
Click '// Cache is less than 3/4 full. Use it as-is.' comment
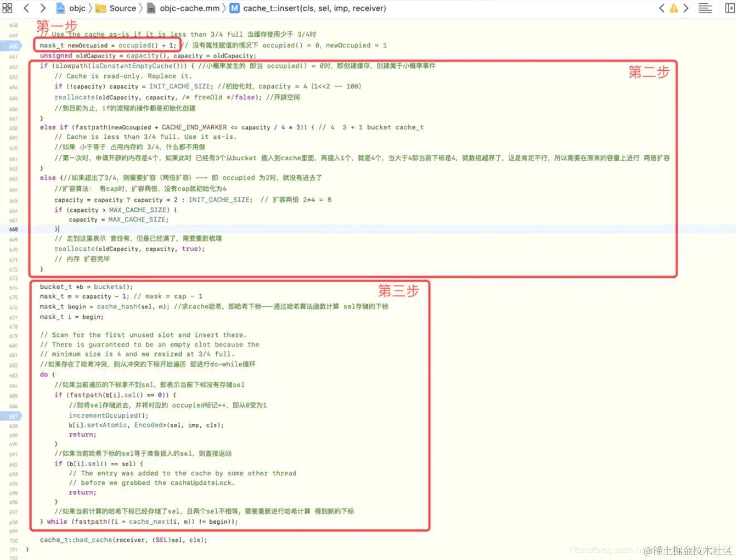[145, 137]
